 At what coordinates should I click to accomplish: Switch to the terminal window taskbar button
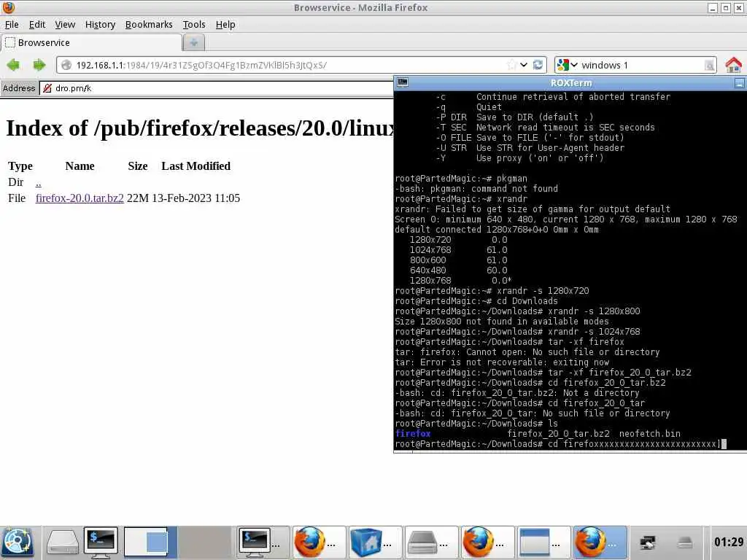coord(263,542)
